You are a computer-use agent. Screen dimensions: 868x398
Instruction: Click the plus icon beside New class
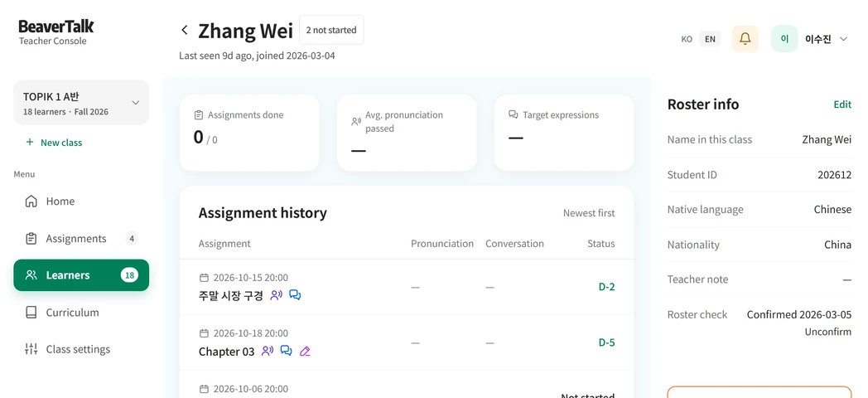tap(30, 143)
